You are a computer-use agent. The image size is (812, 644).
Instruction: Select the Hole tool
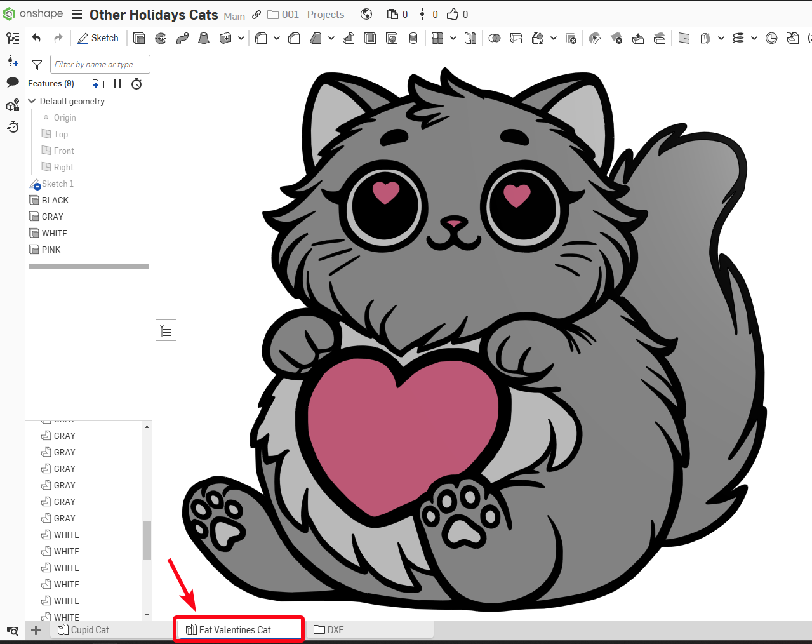(x=392, y=38)
